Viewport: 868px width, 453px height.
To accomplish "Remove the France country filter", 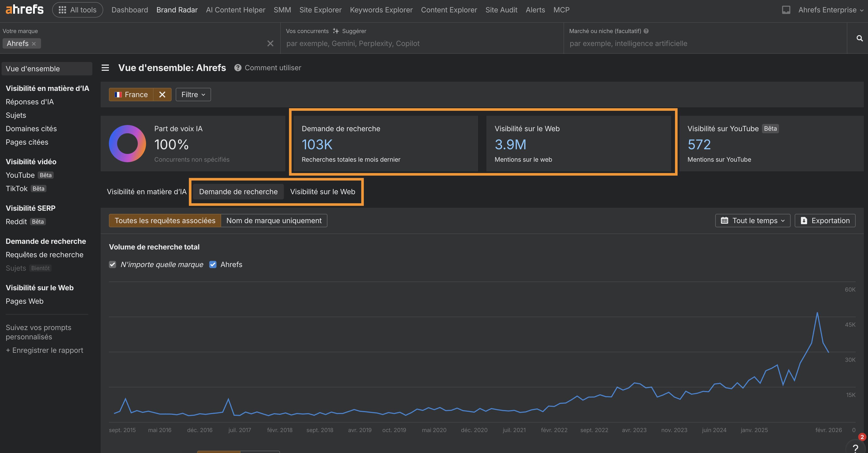I will pos(162,95).
